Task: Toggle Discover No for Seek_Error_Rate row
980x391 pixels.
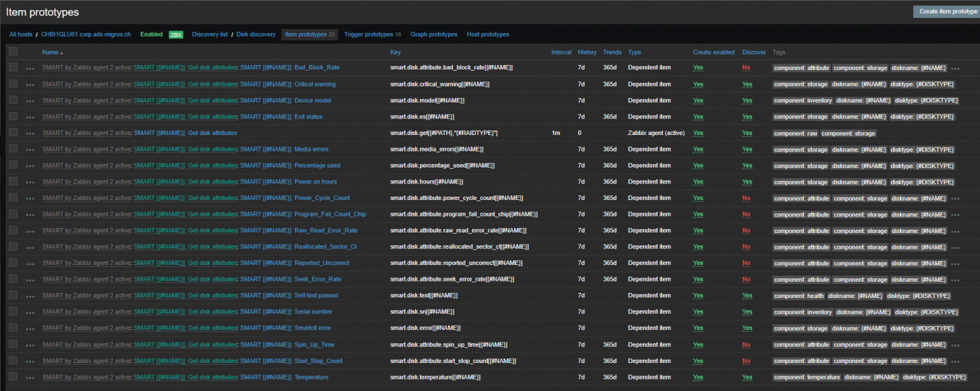Action: pyautogui.click(x=746, y=280)
